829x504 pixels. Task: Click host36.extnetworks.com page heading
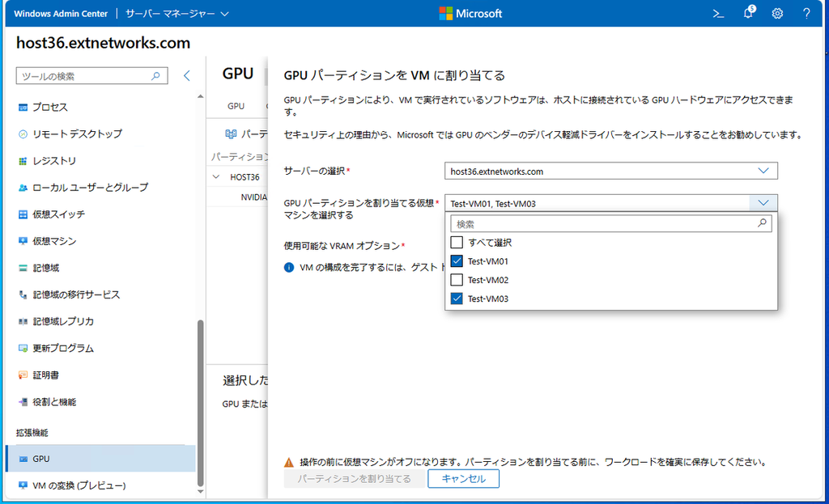pyautogui.click(x=103, y=43)
